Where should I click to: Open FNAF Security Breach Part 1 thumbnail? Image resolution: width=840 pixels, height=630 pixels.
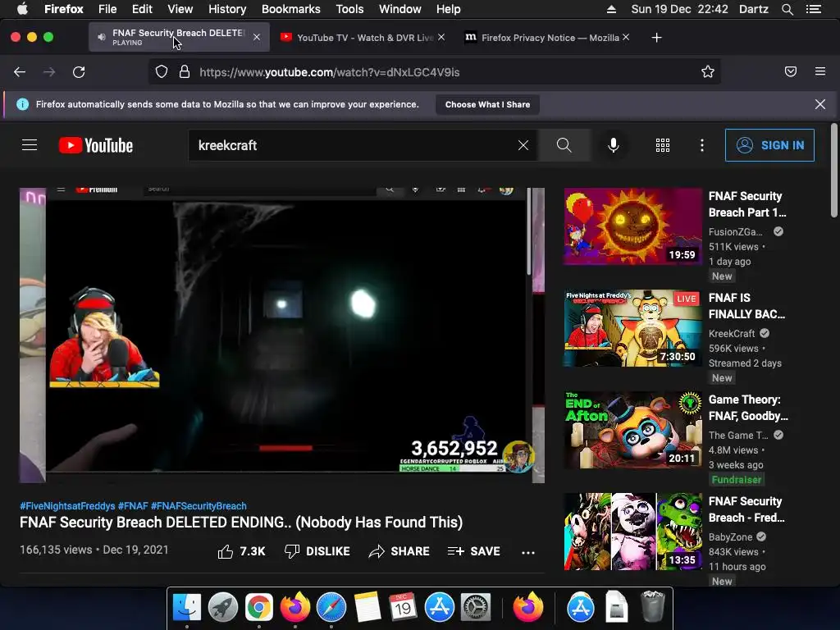click(632, 226)
